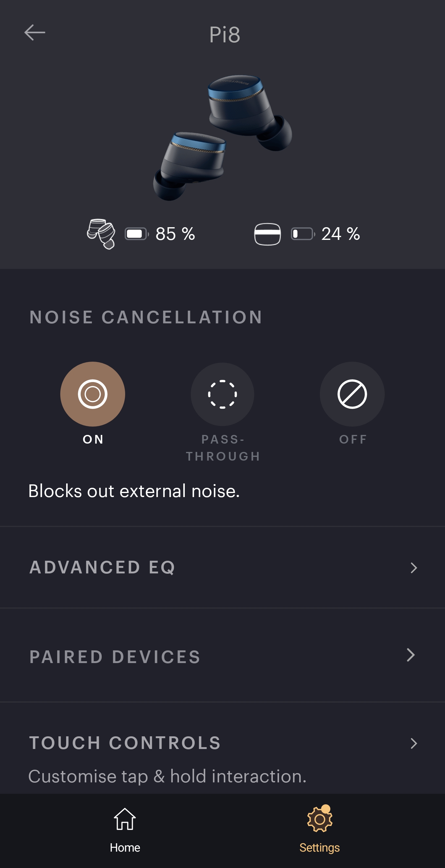Tap the earbuds battery status icon
The image size is (445, 868).
101,234
